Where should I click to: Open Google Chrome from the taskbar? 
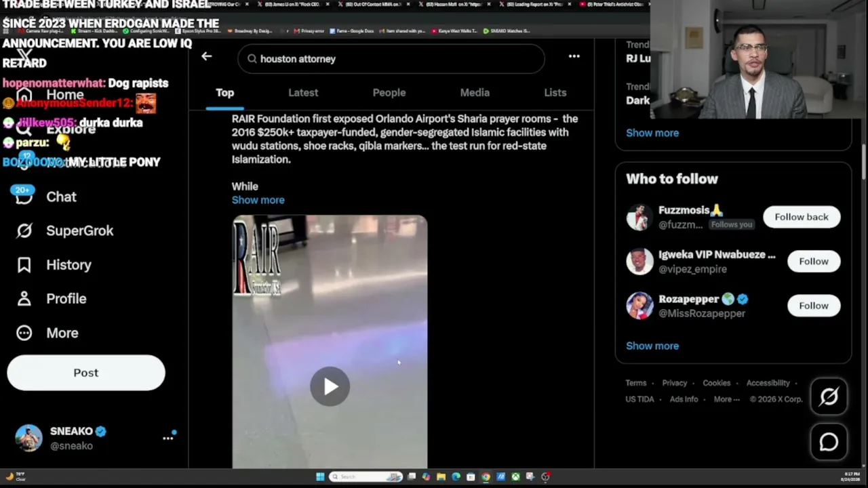click(x=486, y=476)
